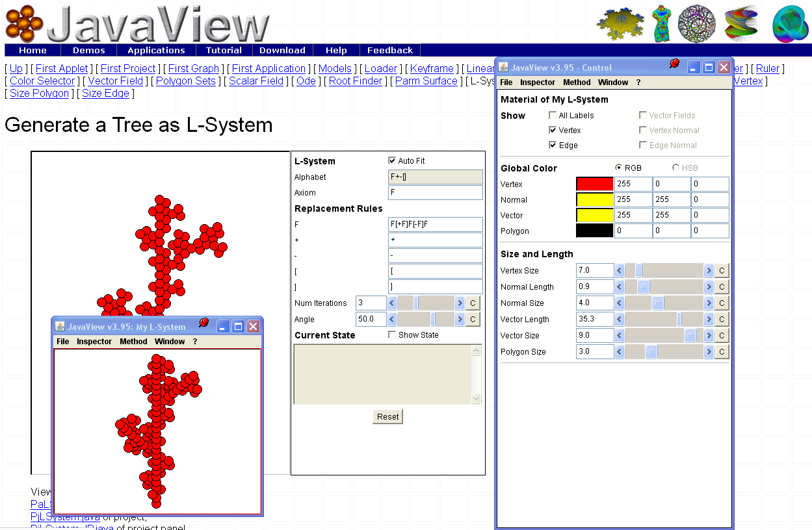Increase Angle with right arrow
812x530 pixels.
[460, 320]
